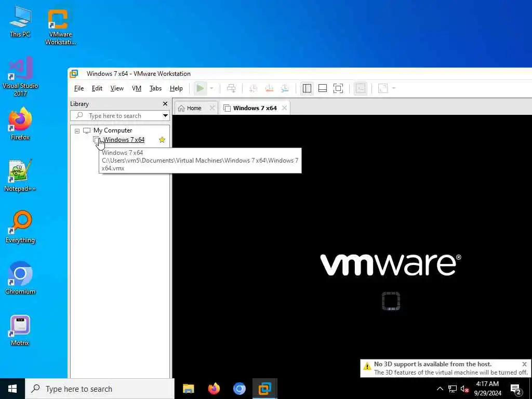Screen dimensions: 532x399
Task: Click the Take Snapshot toolbar icon
Action: (253, 88)
